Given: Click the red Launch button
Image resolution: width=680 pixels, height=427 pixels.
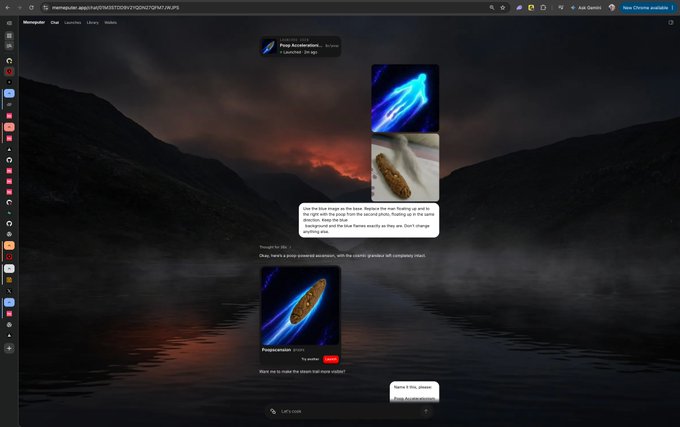Looking at the screenshot, I should coord(331,359).
